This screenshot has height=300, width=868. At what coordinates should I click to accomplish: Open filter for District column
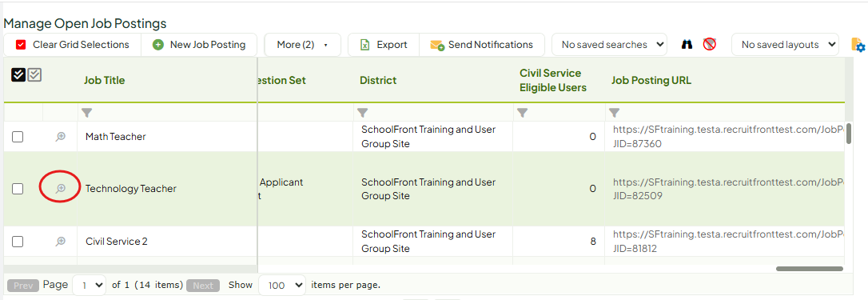pyautogui.click(x=363, y=113)
